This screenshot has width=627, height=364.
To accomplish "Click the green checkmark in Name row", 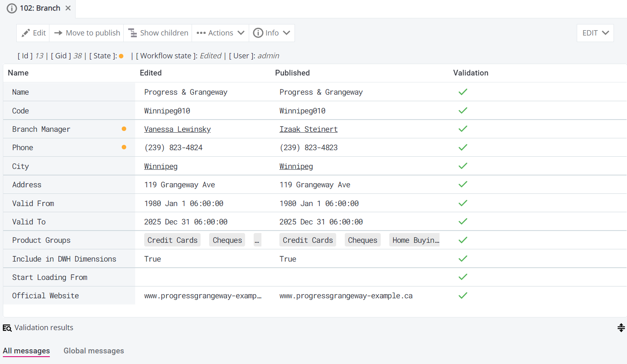I will (x=462, y=92).
